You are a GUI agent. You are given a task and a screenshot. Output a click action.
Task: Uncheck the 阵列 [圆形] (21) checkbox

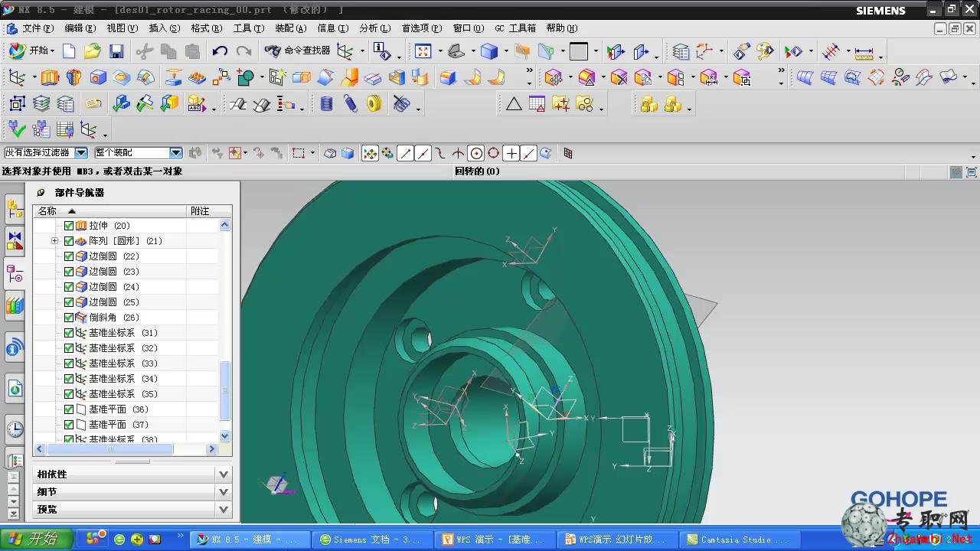(x=69, y=241)
